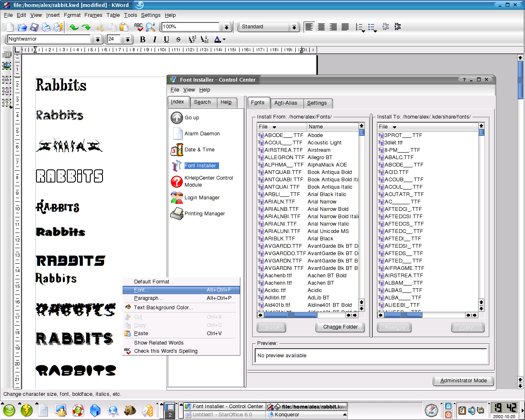Set paragraph alignment to right
The image size is (525, 420).
pos(333,27)
